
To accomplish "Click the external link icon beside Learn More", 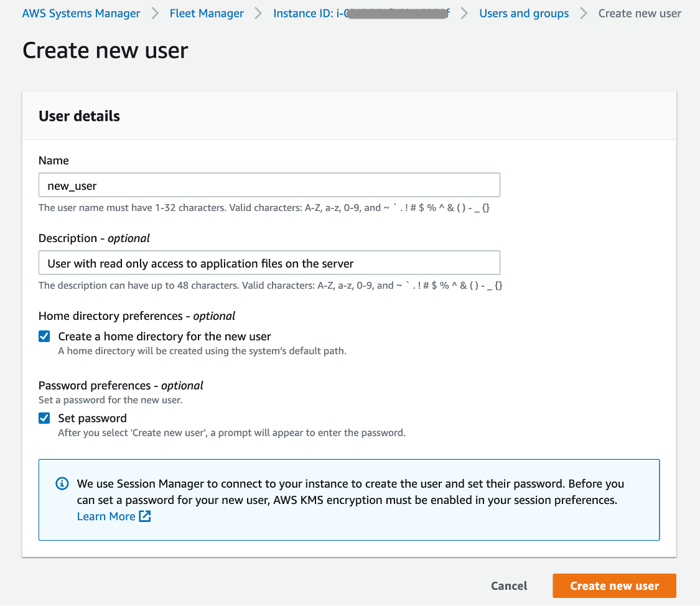I will point(144,516).
